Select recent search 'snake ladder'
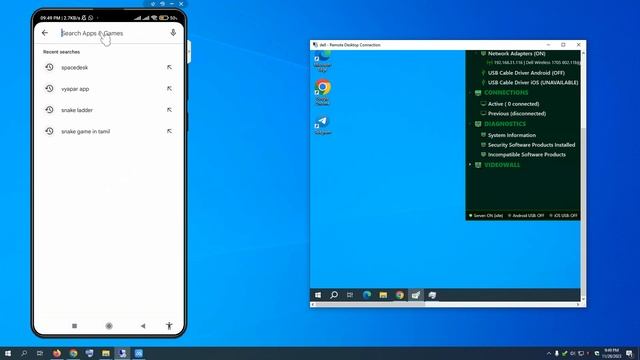The height and width of the screenshot is (360, 640). pyautogui.click(x=77, y=110)
